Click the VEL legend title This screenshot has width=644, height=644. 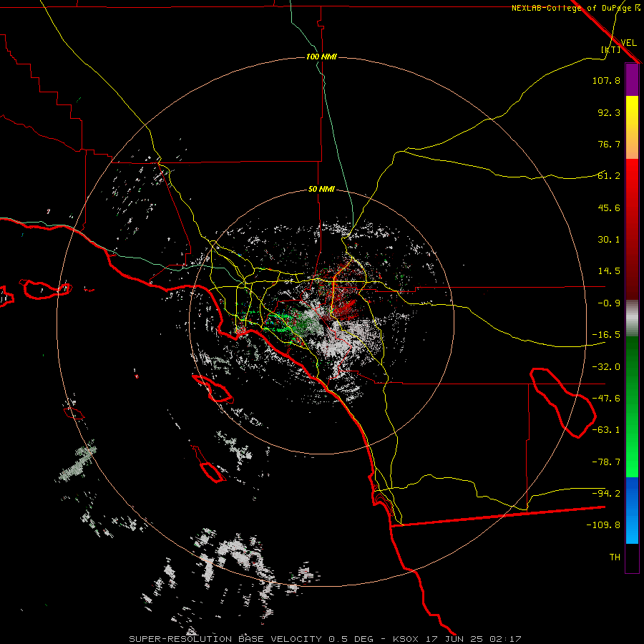click(628, 43)
